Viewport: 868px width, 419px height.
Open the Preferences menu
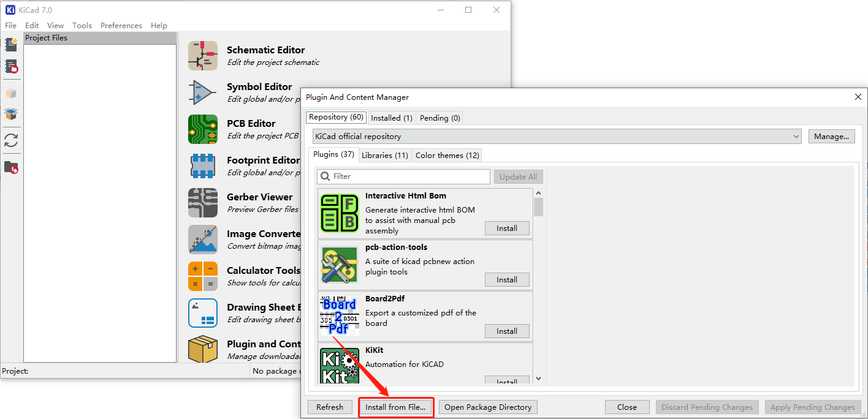click(121, 25)
